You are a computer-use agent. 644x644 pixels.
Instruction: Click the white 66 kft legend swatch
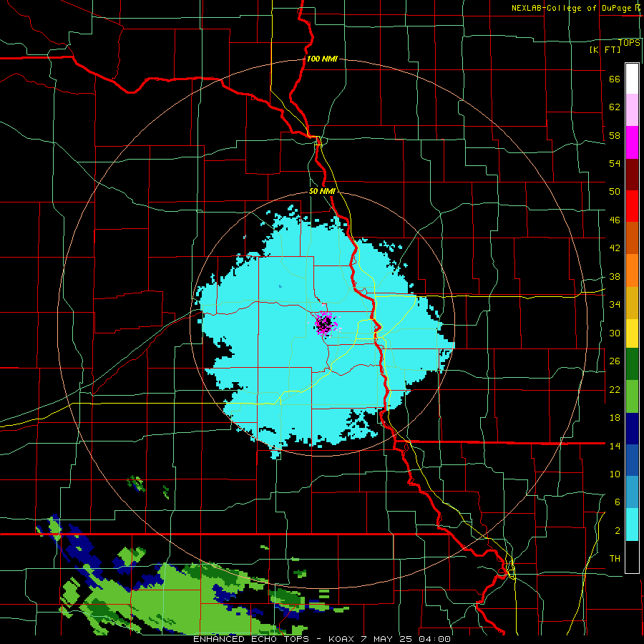pos(632,79)
